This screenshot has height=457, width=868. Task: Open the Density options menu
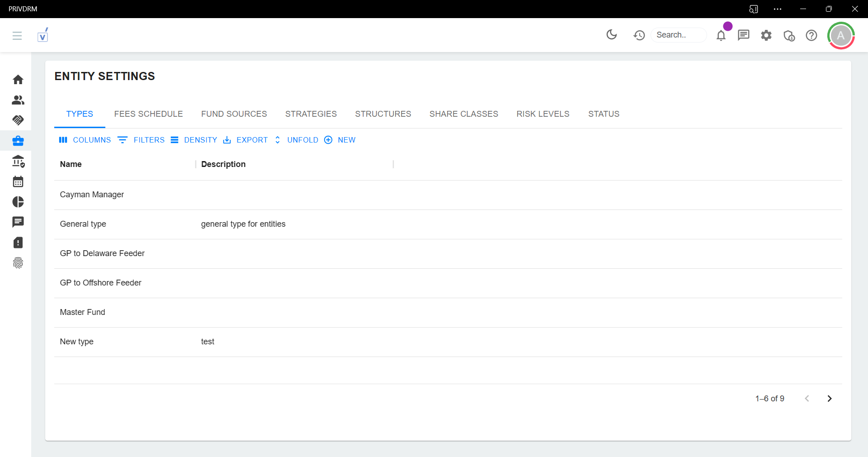pos(194,140)
